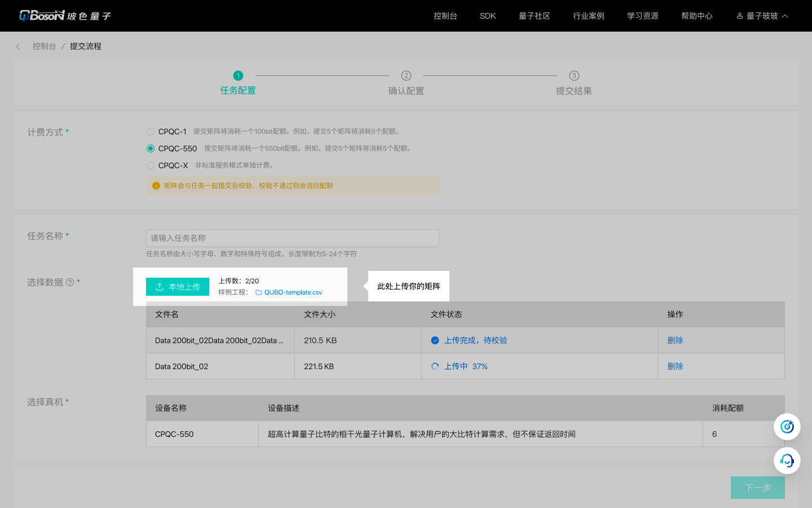The image size is (812, 508).
Task: Click 控制台 in the breadcrumb
Action: click(x=45, y=46)
